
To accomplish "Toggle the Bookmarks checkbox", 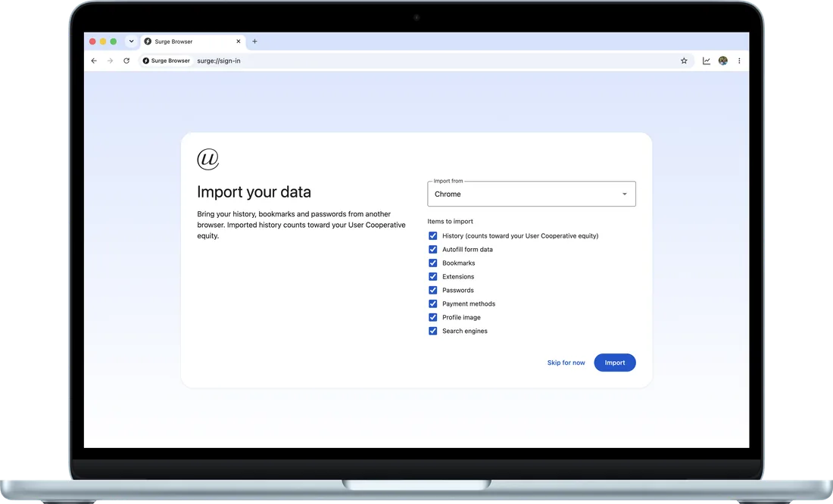I will [432, 263].
